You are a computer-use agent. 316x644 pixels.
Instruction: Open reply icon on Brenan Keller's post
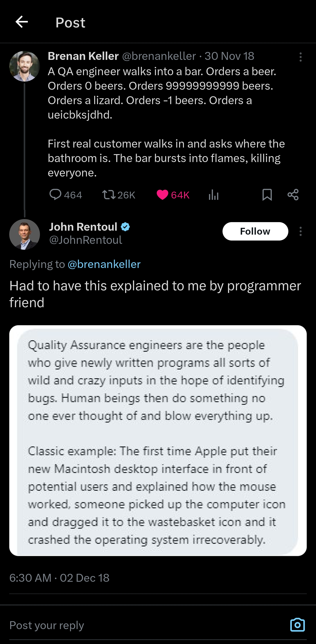tap(55, 194)
